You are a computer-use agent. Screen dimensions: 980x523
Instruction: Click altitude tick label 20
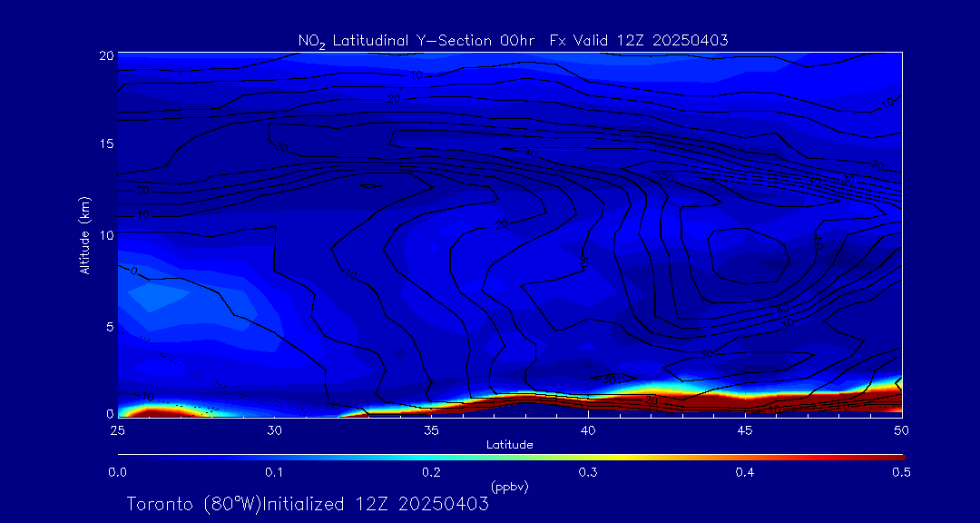[106, 54]
